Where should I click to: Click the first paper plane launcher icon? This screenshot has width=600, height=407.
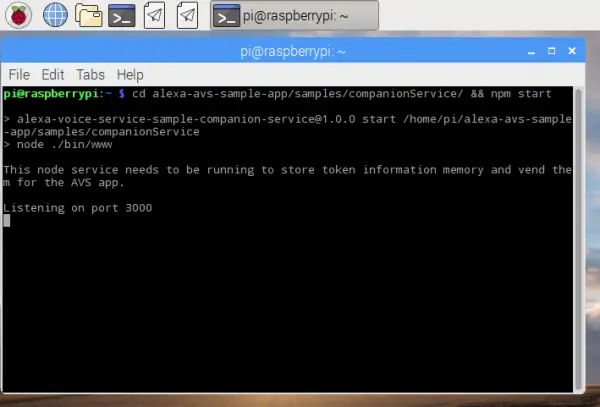click(154, 15)
